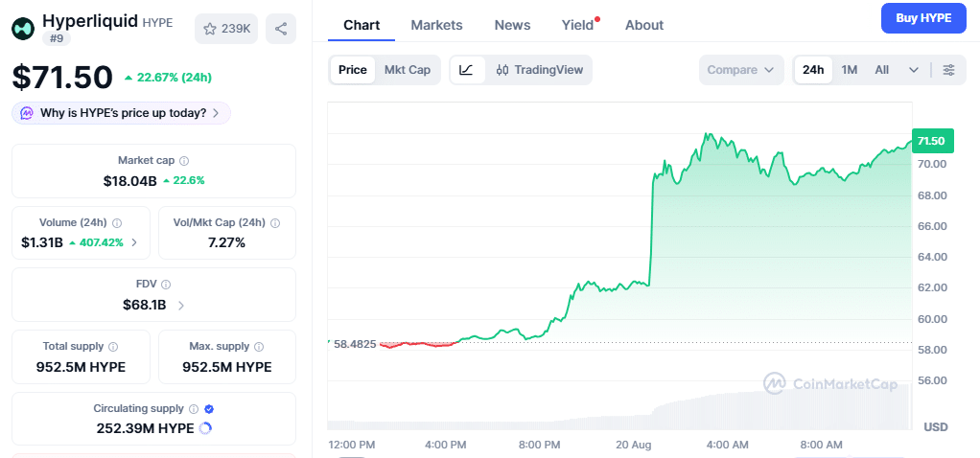Open chart settings sliders icon
This screenshot has height=458, width=980.
(x=948, y=70)
